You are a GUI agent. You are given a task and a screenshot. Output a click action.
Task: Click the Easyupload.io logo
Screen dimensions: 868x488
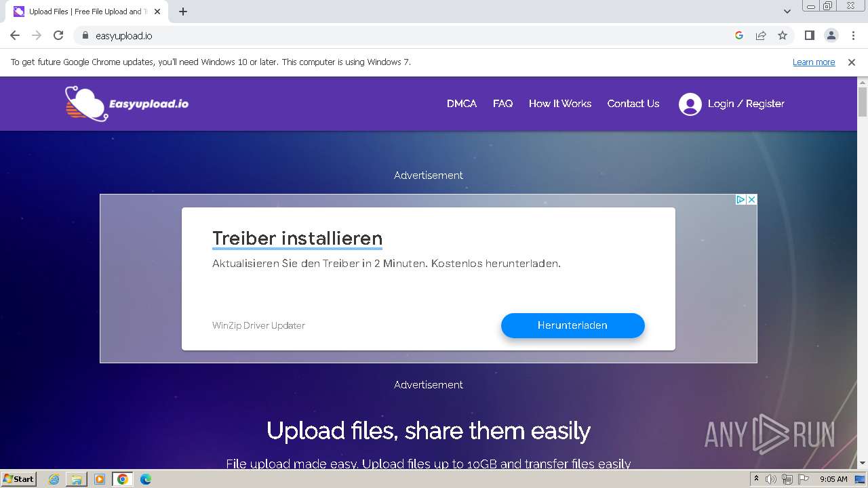coord(127,104)
